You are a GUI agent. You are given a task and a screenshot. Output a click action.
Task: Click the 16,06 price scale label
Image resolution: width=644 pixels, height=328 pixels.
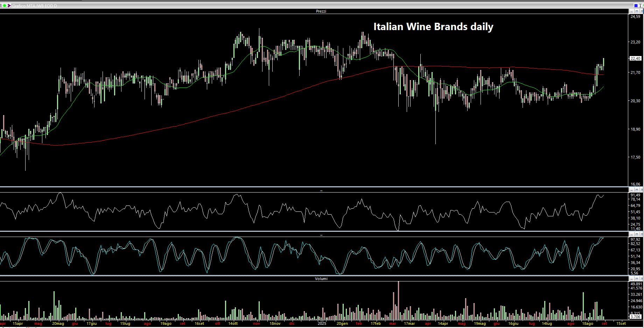click(635, 184)
